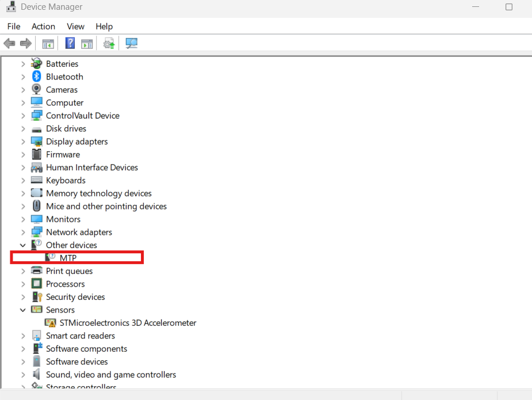Click the Sound controllers speaker icon
Image resolution: width=532 pixels, height=400 pixels.
tap(36, 375)
